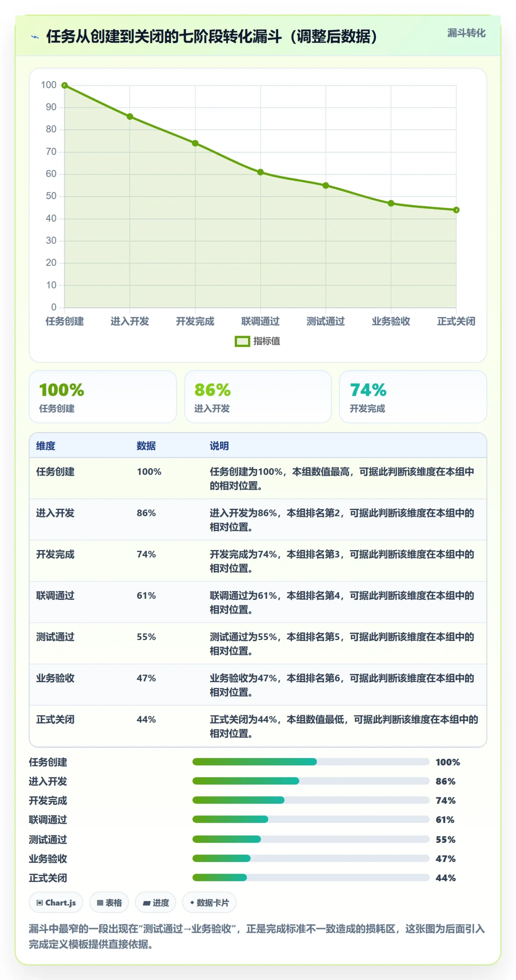516x980 pixels.
Task: Click the 业务验收 data point on chart
Action: [391, 203]
